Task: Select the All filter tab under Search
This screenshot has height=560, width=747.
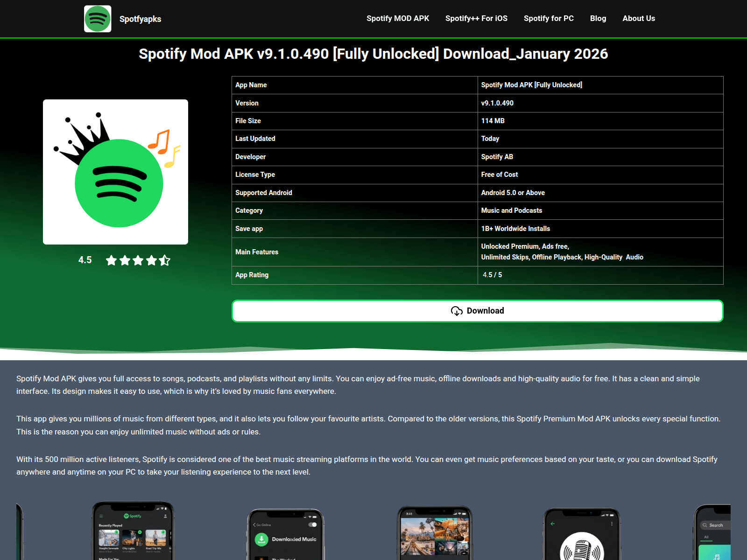Action: coord(706,537)
